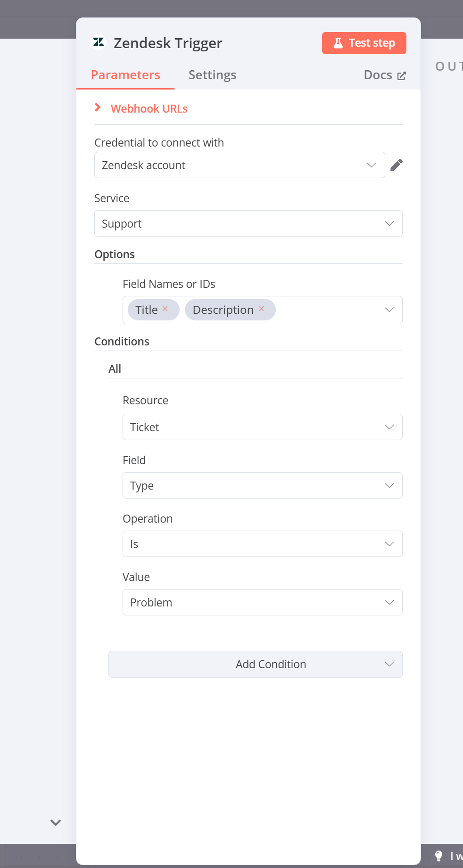Click the Zendesk logo icon
463x868 pixels.
[x=99, y=42]
